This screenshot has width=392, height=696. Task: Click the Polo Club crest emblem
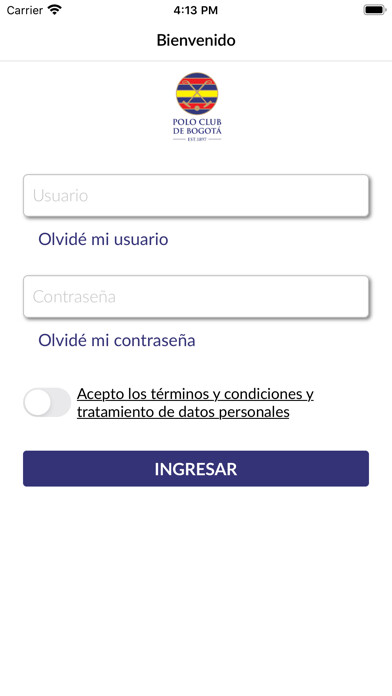point(197,94)
